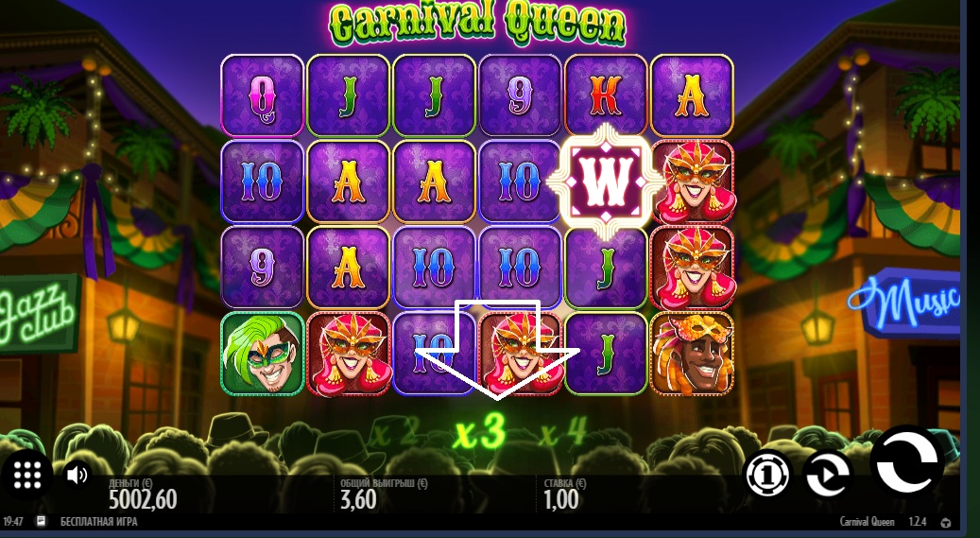Click the Carnival Queen title logo
This screenshot has width=980, height=538.
point(477,23)
